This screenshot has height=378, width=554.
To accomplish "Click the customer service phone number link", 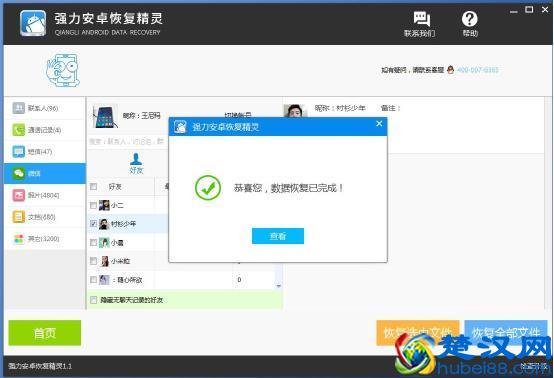I will (478, 70).
